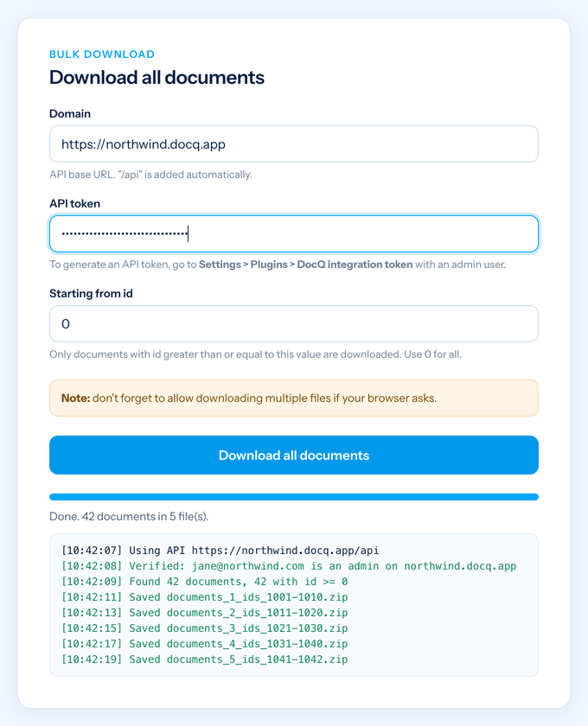Select the 'Found 42 documents' log line
588x726 pixels.
204,582
